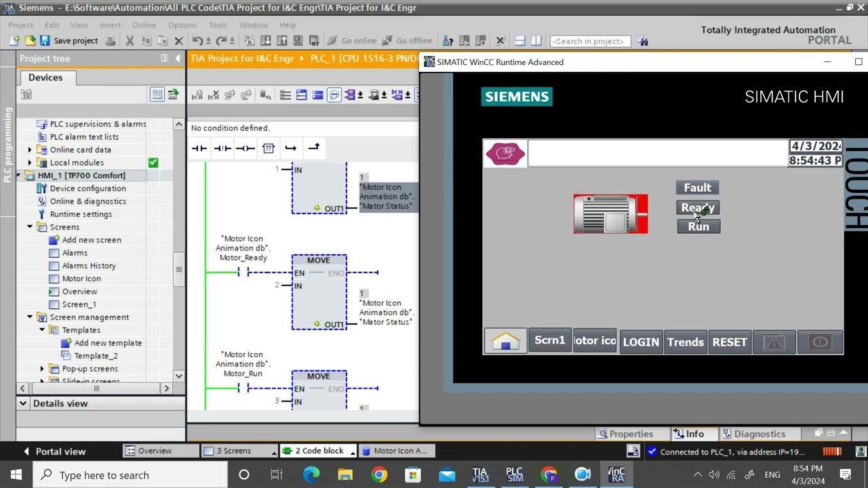Click Scrn1 button in HMI runtime
The height and width of the screenshot is (488, 868).
[x=550, y=340]
